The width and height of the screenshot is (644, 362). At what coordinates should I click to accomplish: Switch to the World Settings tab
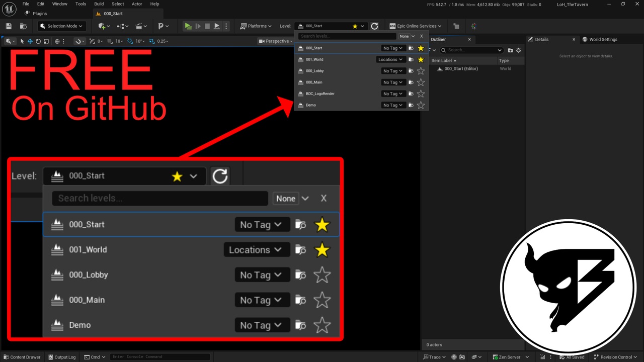tap(600, 39)
